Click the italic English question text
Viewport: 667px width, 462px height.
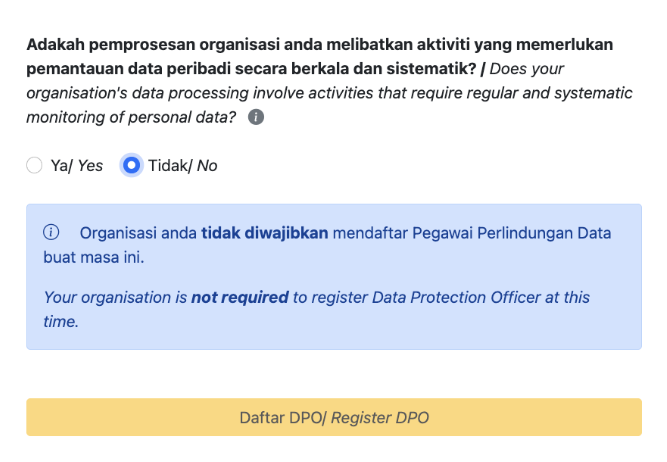click(330, 93)
